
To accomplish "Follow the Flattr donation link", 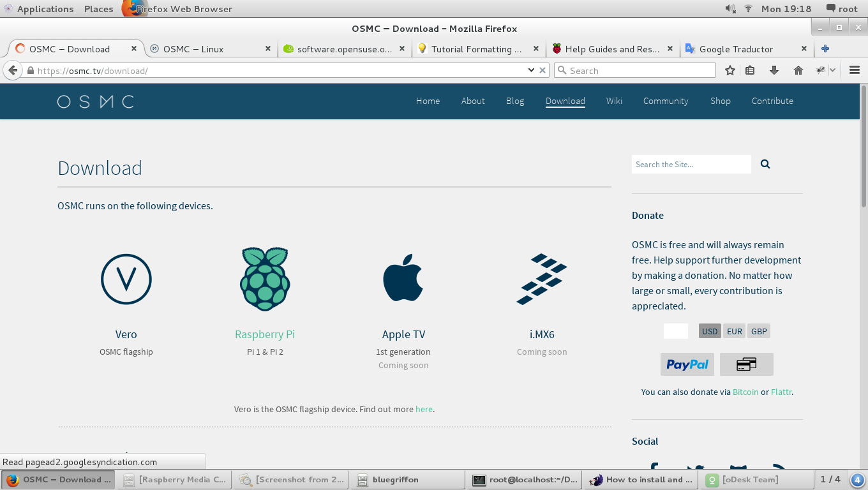I will coord(781,392).
